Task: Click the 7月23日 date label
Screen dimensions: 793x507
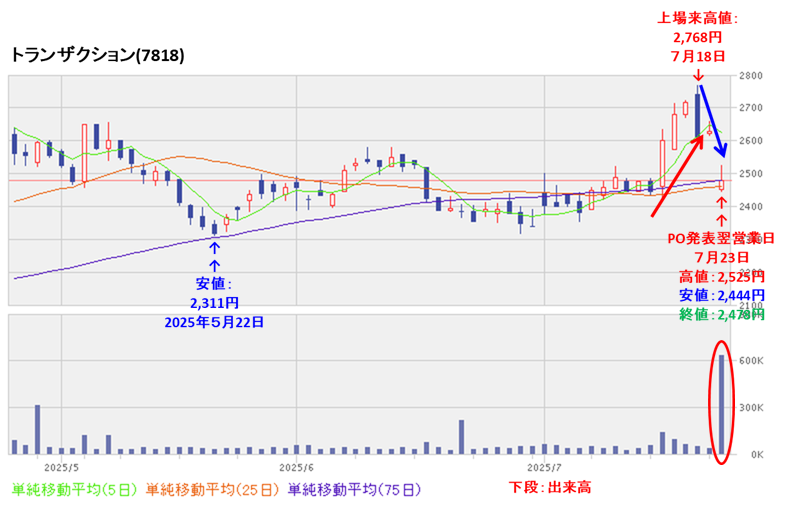Action: (x=722, y=258)
